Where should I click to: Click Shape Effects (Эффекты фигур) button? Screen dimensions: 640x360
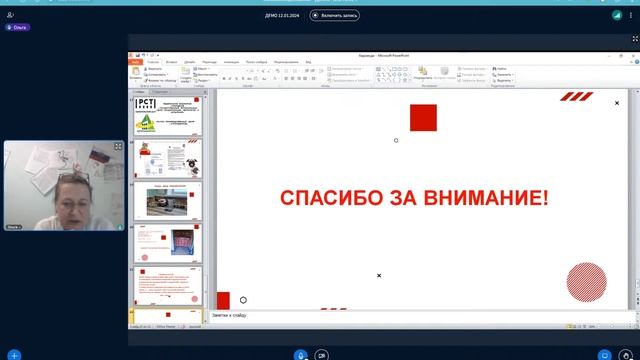click(x=472, y=80)
